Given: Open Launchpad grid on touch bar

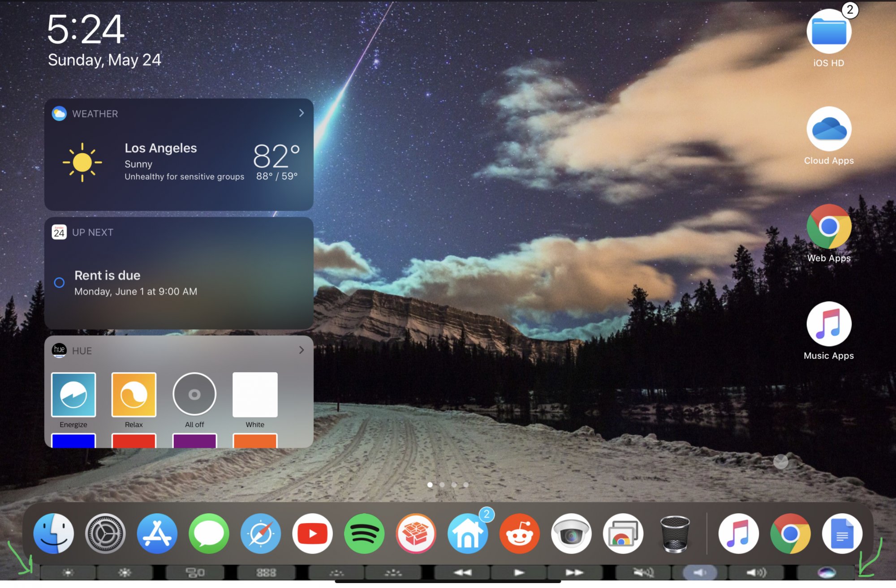Looking at the screenshot, I should point(266,572).
